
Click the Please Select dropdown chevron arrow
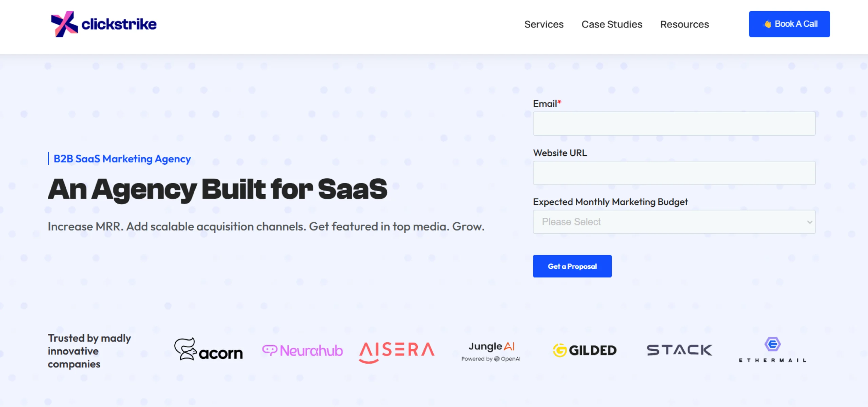coord(810,222)
